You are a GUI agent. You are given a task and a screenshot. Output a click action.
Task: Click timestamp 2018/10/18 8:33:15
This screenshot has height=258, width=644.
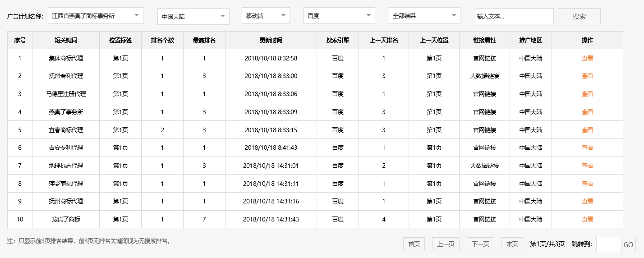[x=271, y=130]
